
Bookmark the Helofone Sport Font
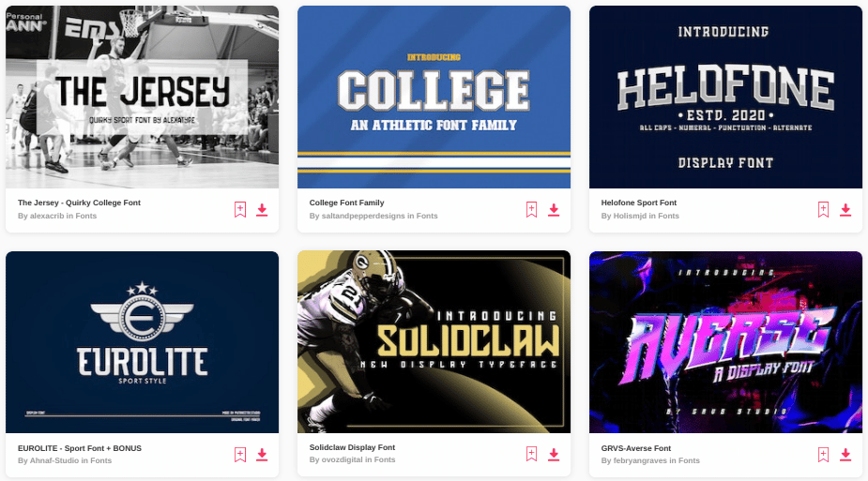pyautogui.click(x=823, y=209)
